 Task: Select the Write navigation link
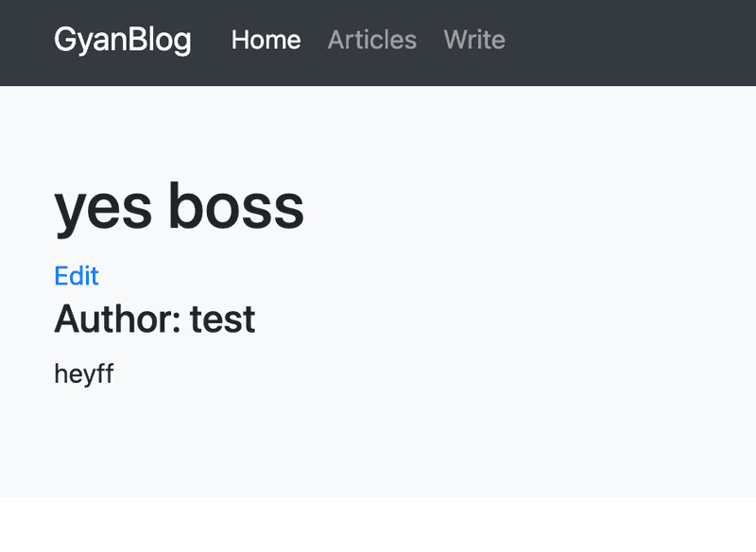click(x=473, y=40)
